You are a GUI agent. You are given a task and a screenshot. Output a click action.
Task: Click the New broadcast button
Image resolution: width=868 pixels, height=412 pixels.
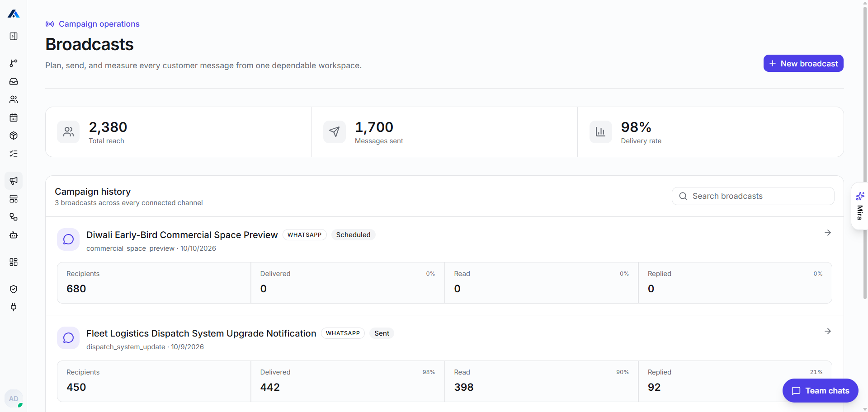803,63
